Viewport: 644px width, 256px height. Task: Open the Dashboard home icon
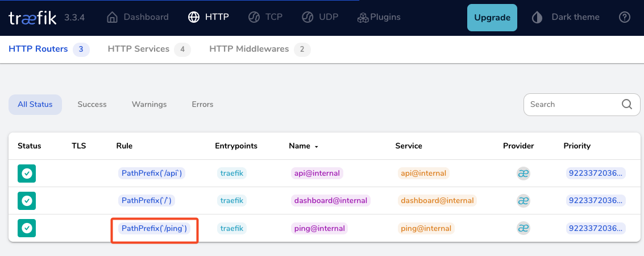pos(112,17)
